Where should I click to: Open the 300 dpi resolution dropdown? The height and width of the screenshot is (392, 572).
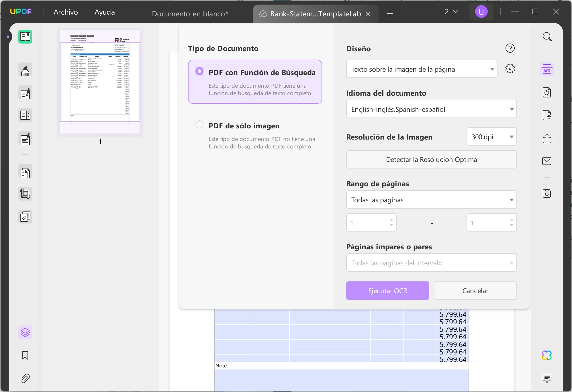(x=491, y=136)
